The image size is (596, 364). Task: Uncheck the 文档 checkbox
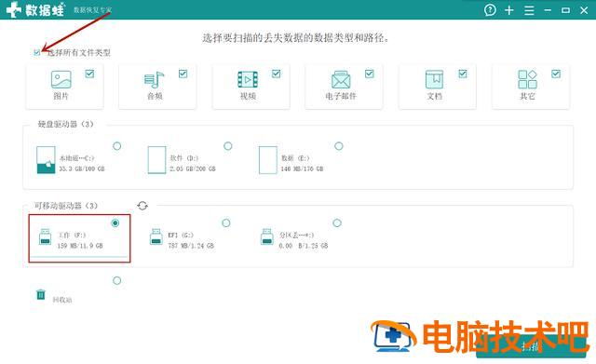coord(463,74)
